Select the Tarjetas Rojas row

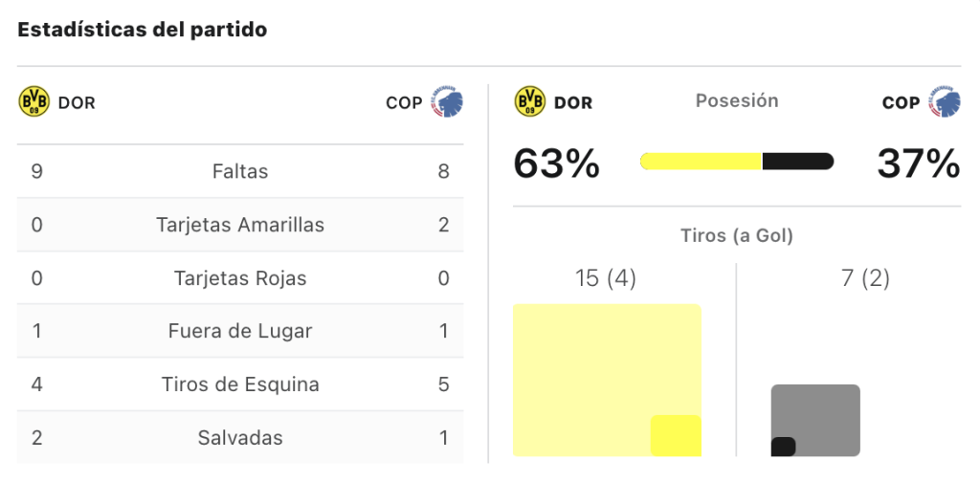(240, 278)
